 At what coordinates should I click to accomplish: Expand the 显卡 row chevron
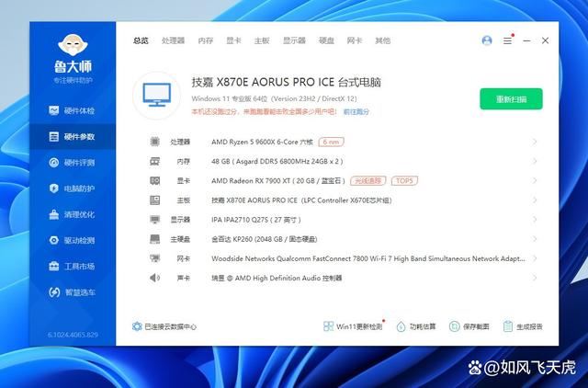pyautogui.click(x=536, y=180)
